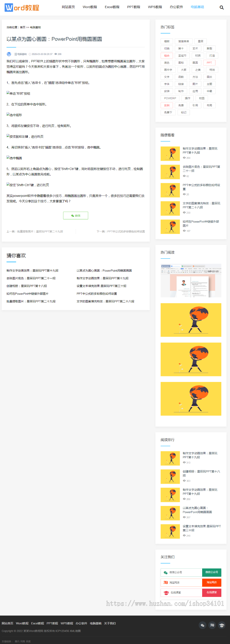This screenshot has width=230, height=644.
Task: Select the 国庆 tag
Action: point(209,77)
